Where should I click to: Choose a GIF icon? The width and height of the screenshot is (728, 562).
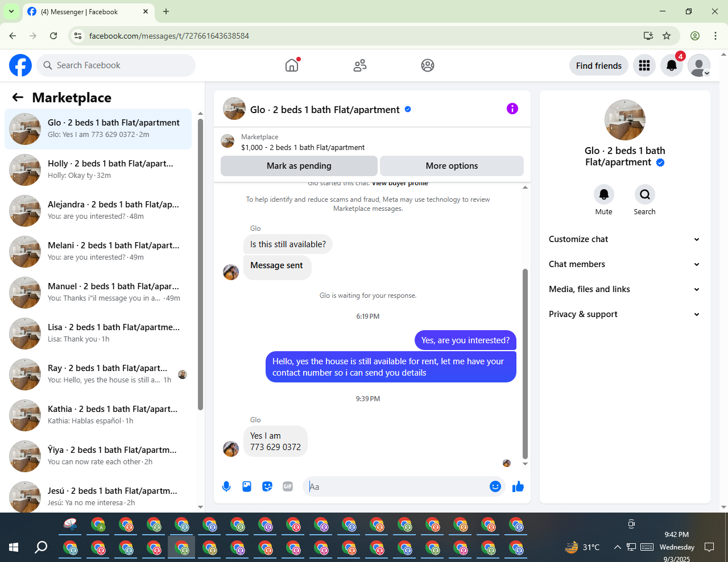pyautogui.click(x=288, y=486)
